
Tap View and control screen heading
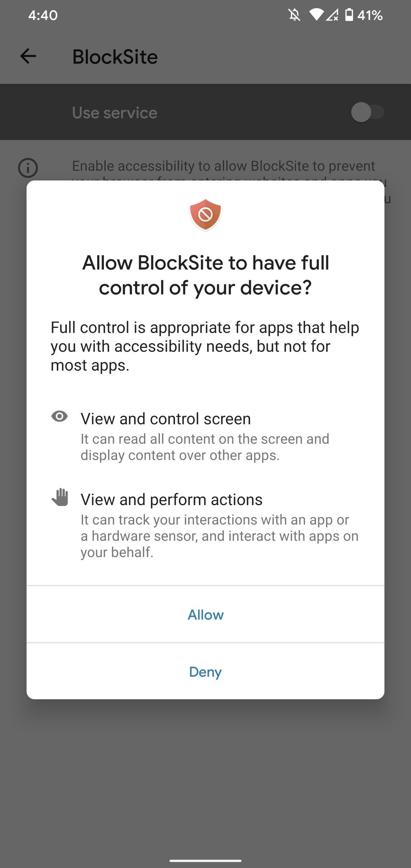point(166,419)
